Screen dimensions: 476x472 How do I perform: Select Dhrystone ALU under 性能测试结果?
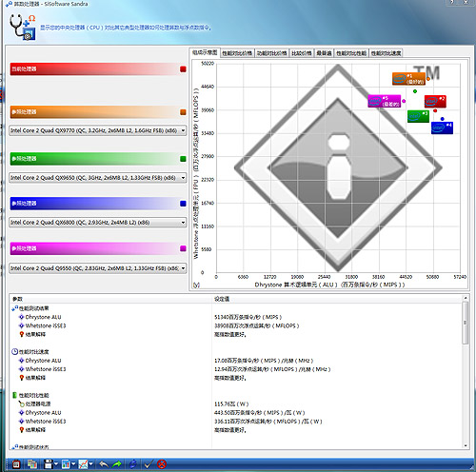tap(43, 317)
